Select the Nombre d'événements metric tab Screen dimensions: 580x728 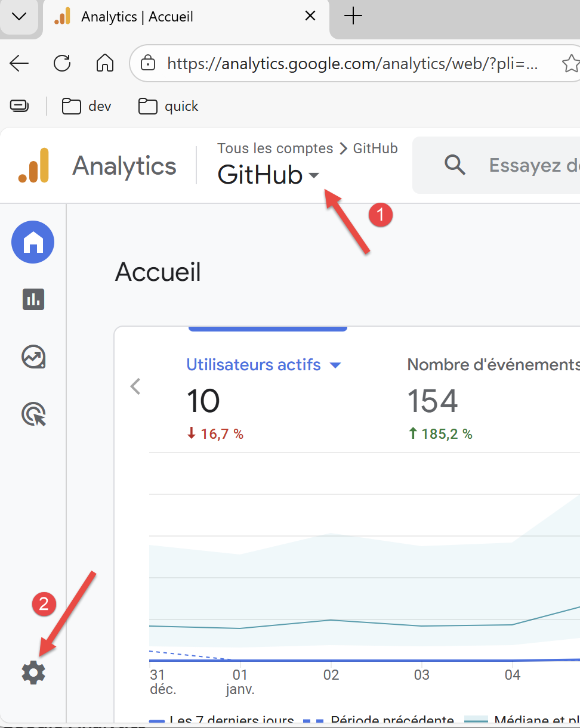(492, 364)
